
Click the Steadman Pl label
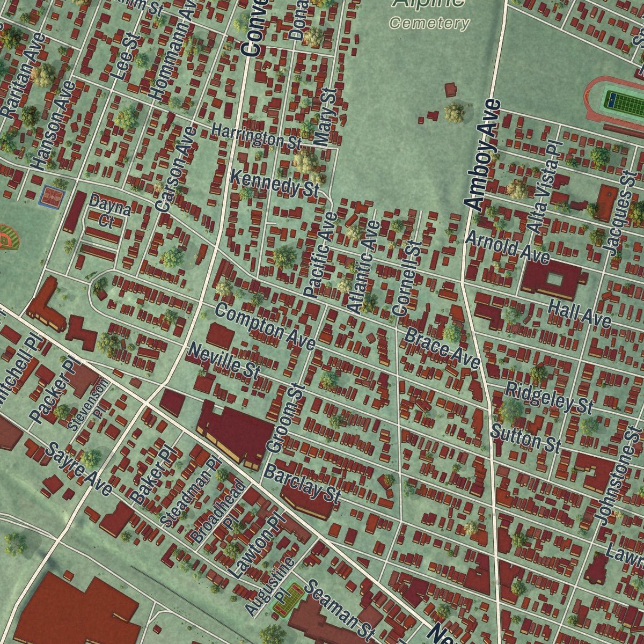(191, 492)
